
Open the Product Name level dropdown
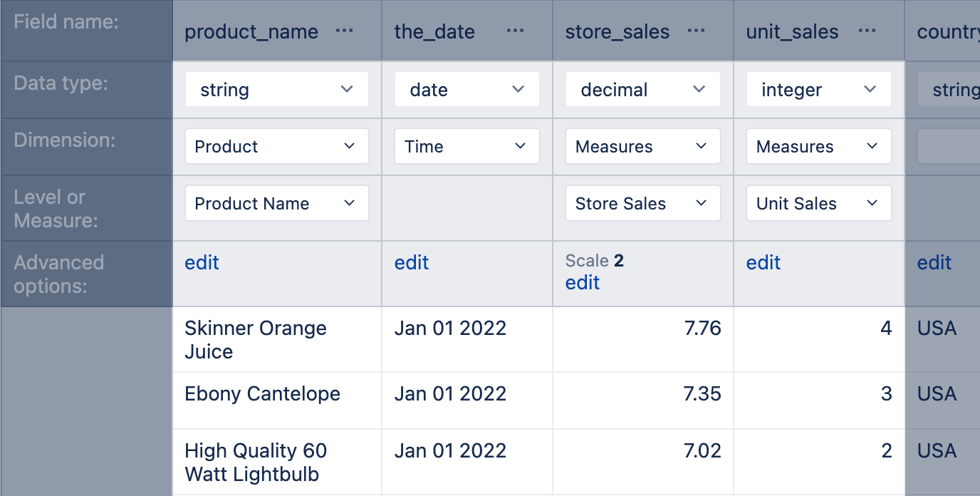276,203
